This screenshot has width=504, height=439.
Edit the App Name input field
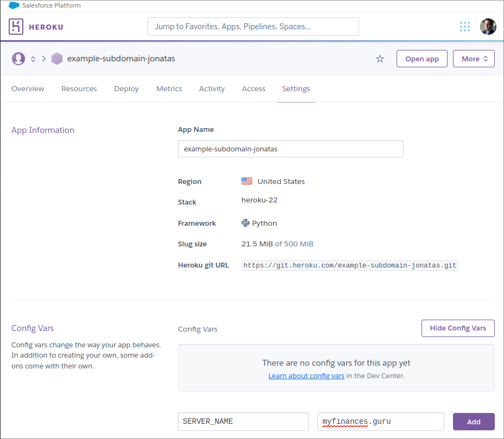click(x=291, y=149)
